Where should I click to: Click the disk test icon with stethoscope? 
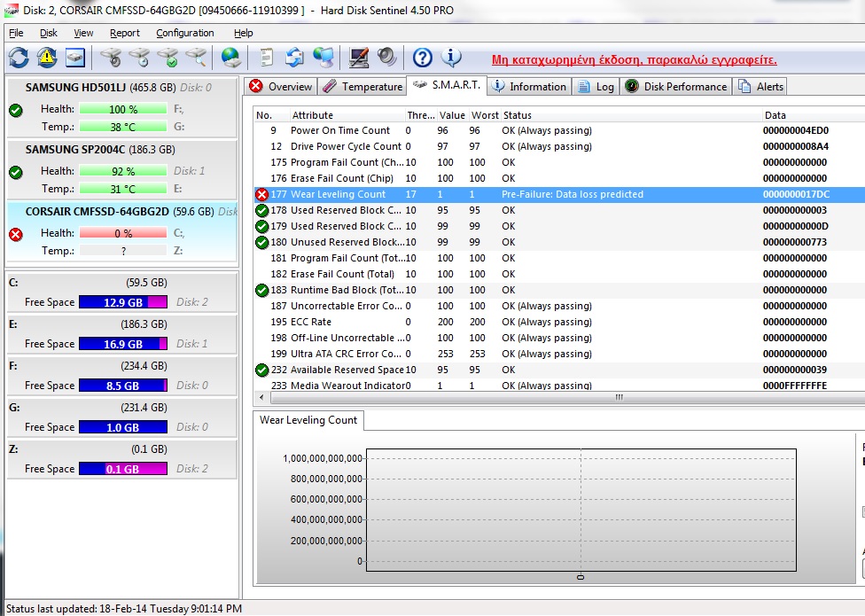coord(111,58)
